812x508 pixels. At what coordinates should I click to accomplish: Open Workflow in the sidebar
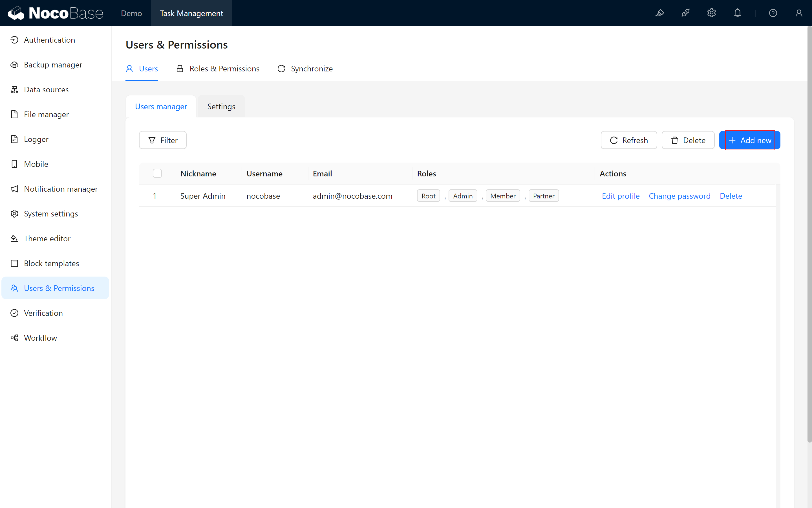55,338
